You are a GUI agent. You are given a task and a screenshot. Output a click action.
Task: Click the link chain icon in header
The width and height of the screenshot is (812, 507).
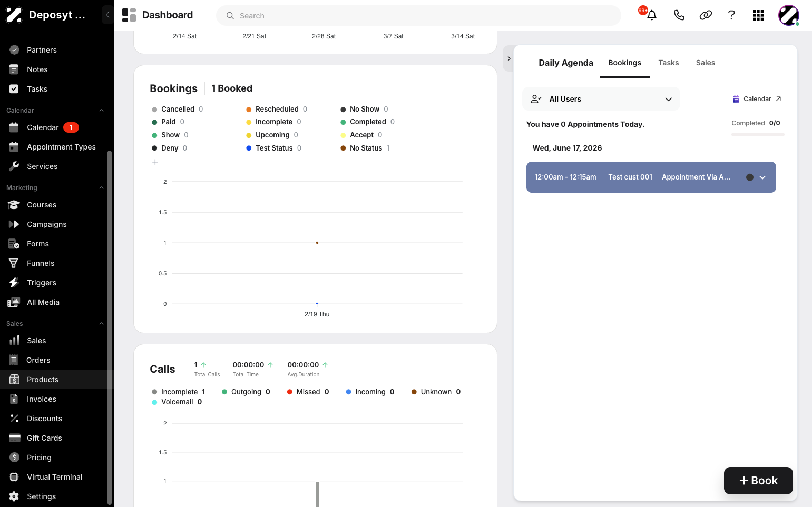coord(706,15)
